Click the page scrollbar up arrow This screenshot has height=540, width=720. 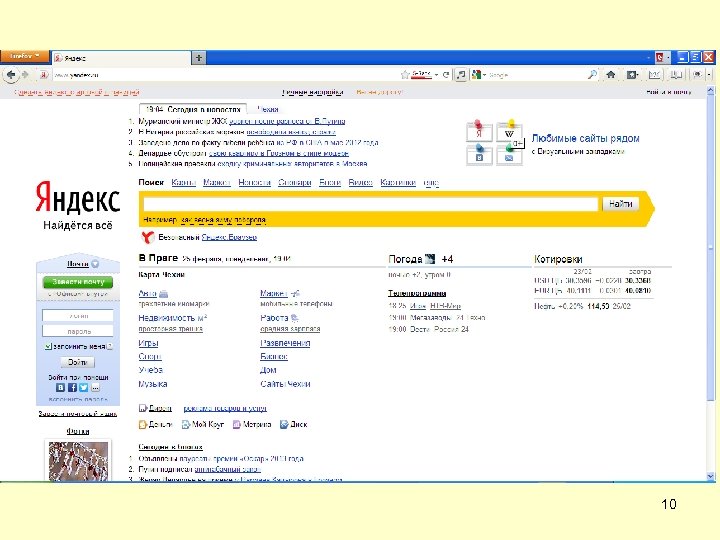(710, 90)
